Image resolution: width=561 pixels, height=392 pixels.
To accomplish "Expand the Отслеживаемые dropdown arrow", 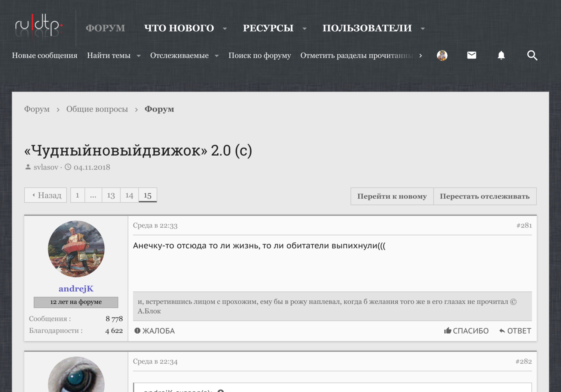I will [x=217, y=56].
